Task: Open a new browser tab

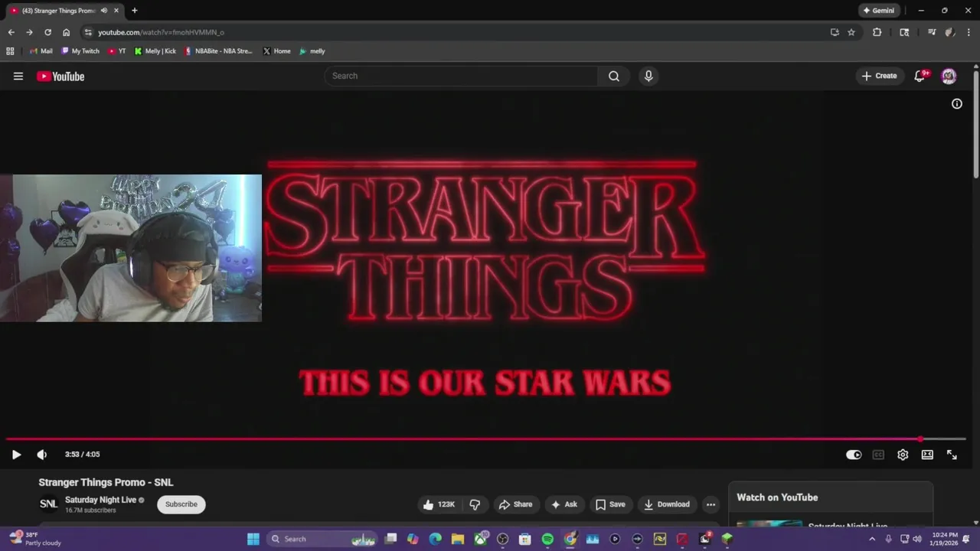Action: [134, 11]
